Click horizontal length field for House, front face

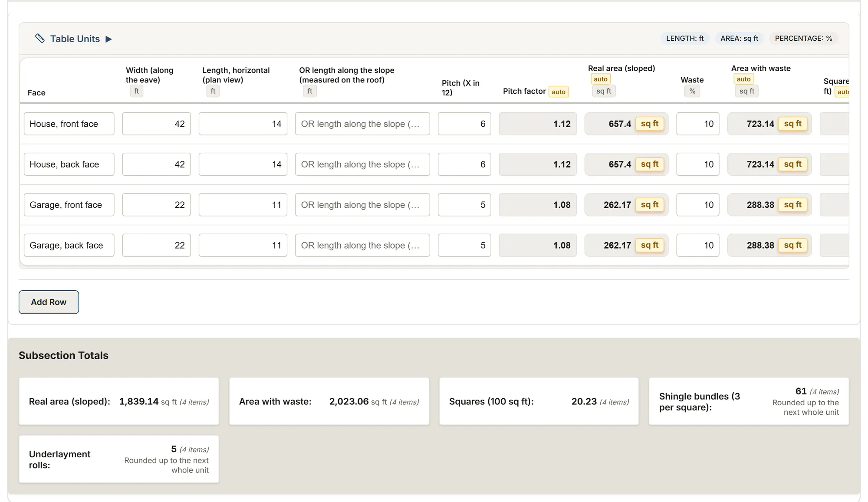pyautogui.click(x=243, y=124)
